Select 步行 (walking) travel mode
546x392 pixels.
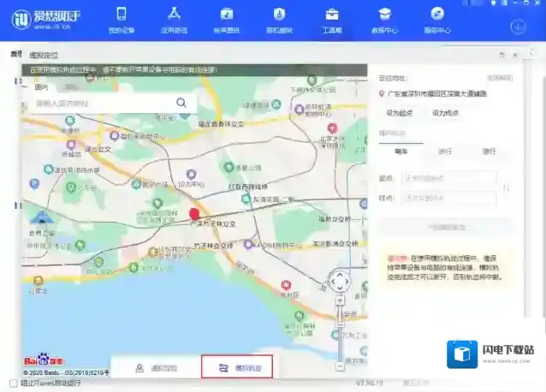pos(445,151)
